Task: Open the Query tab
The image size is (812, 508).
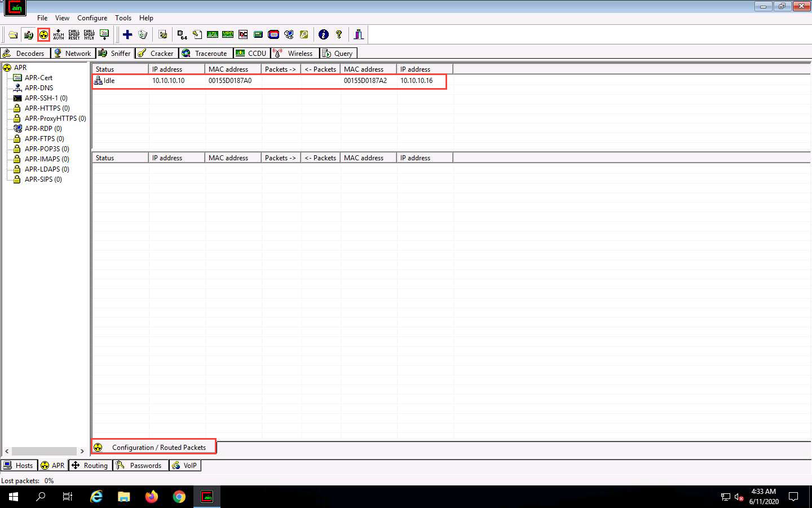Action: tap(338, 53)
